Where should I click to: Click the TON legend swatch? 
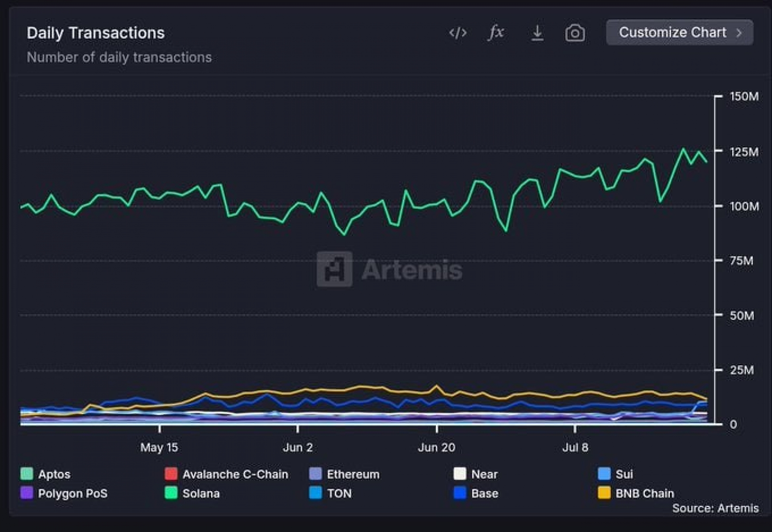(x=316, y=493)
